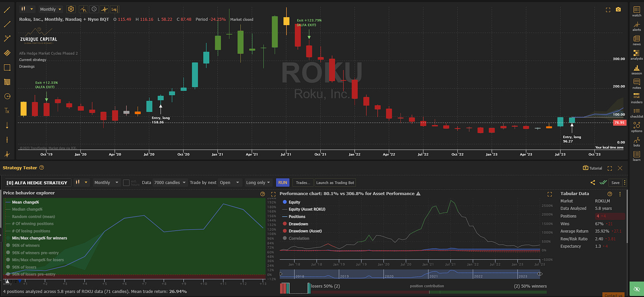
Task: Share the strategy via share icon
Action: (593, 182)
